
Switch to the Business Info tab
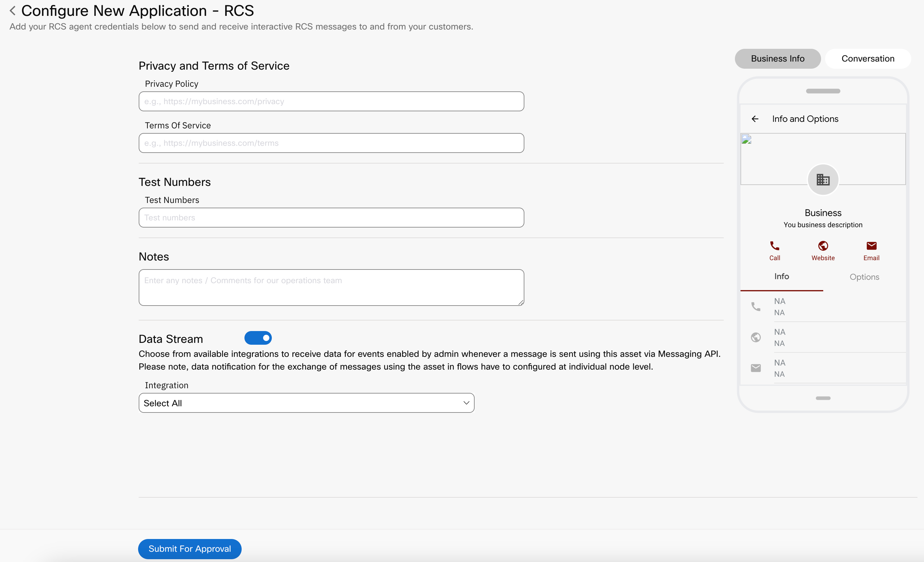click(x=778, y=59)
